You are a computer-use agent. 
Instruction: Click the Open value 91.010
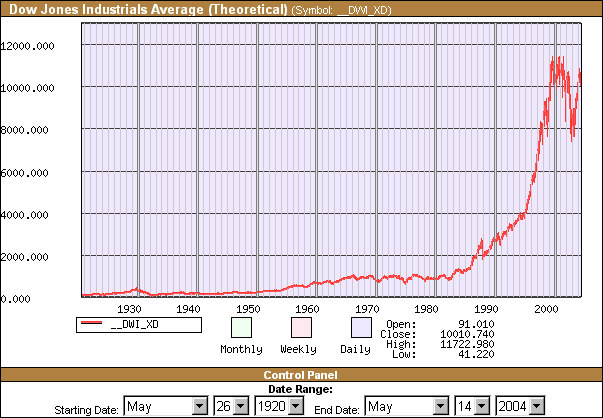tap(476, 324)
